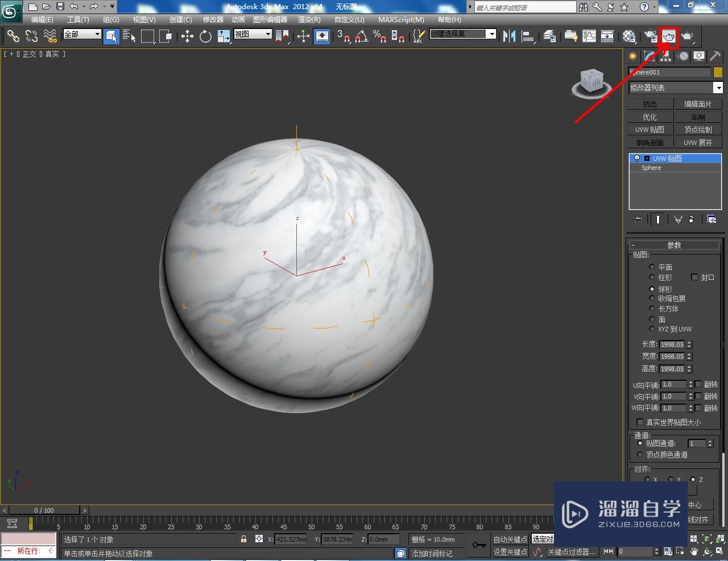This screenshot has height=561, width=728.
Task: Choose Select and Rotate tool
Action: pos(205,36)
